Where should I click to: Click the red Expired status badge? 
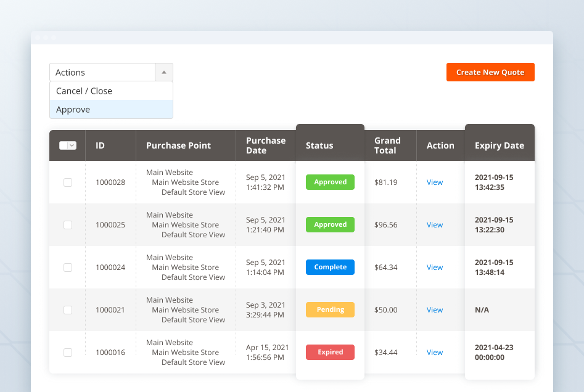coord(330,353)
